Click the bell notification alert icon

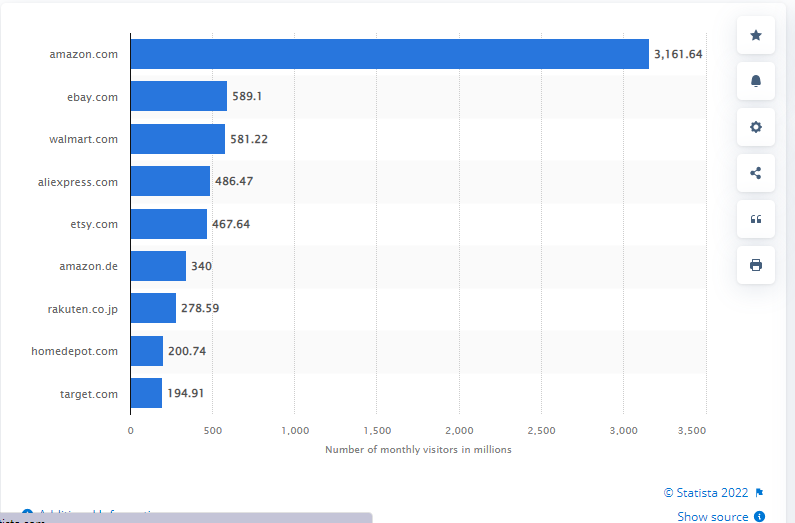tap(755, 81)
